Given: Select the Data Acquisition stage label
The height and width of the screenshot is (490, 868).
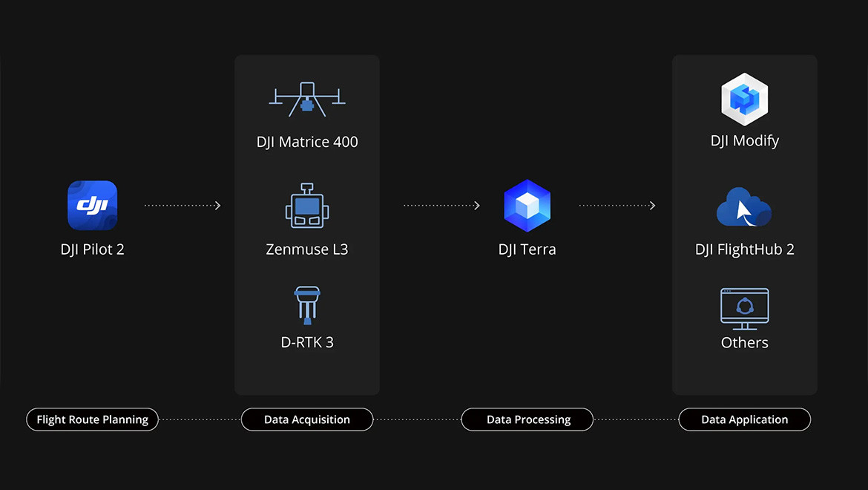Looking at the screenshot, I should coord(307,419).
